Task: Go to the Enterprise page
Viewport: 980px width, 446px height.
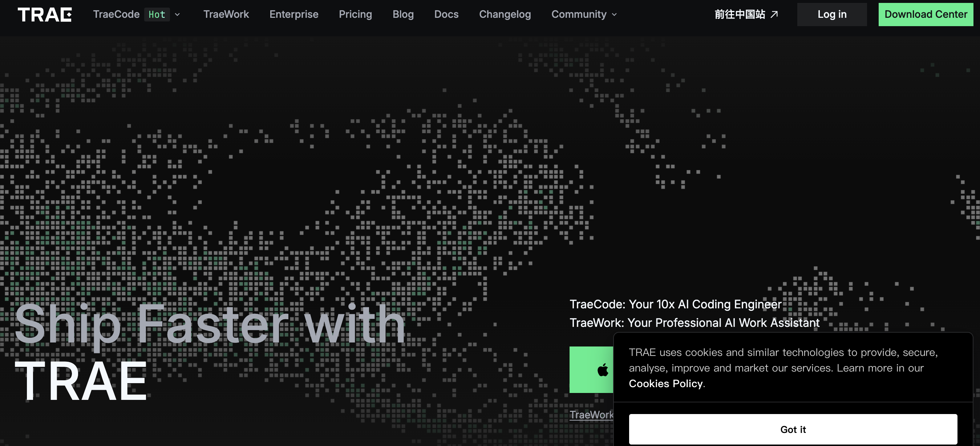Action: [x=294, y=15]
